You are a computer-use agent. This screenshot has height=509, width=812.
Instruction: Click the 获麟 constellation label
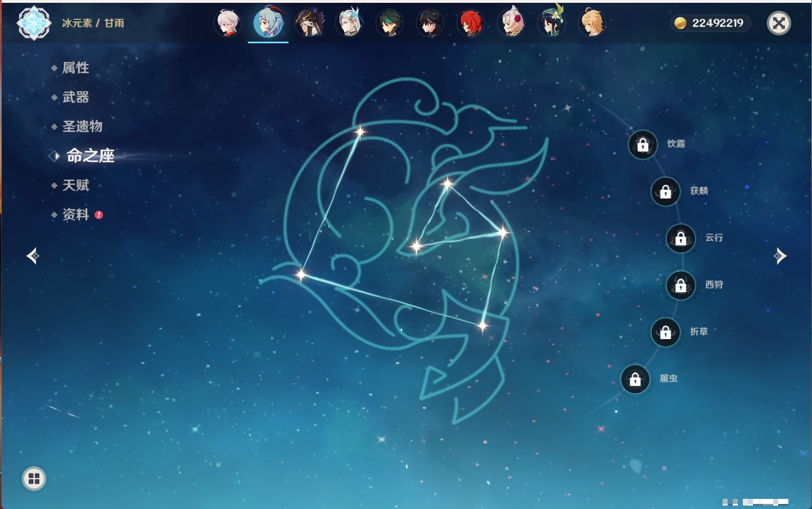699,191
